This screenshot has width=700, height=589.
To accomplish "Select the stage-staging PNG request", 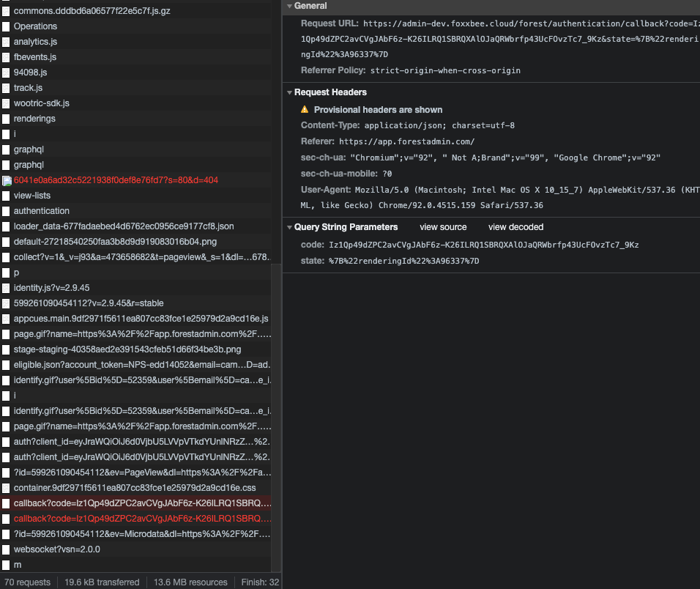I will coord(127,349).
